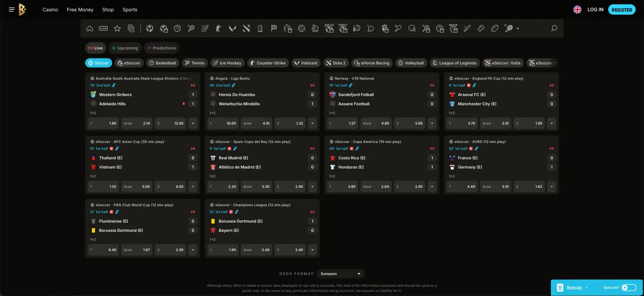Filter by the Ice Hockey chip

[227, 63]
